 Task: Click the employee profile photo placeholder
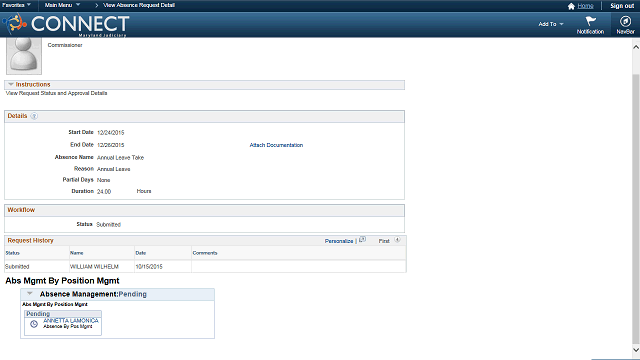24,56
